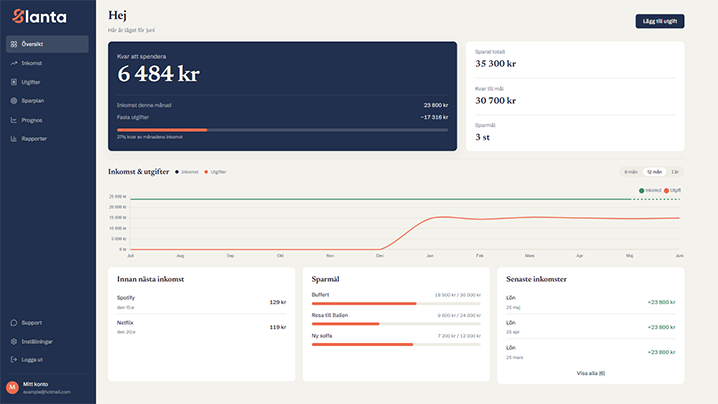Open Sparplan via its target icon
This screenshot has height=404, width=718.
(14, 101)
